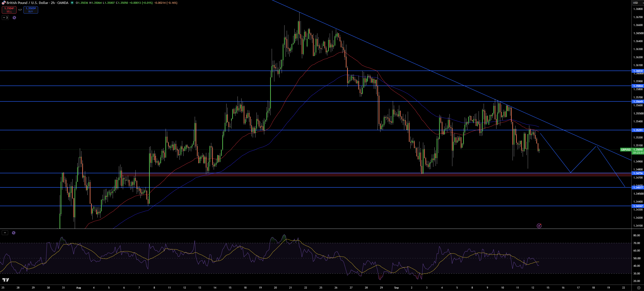Click the 'Aug' label on the time axis
Viewport: 644px width, 291px height.
pyautogui.click(x=79, y=288)
